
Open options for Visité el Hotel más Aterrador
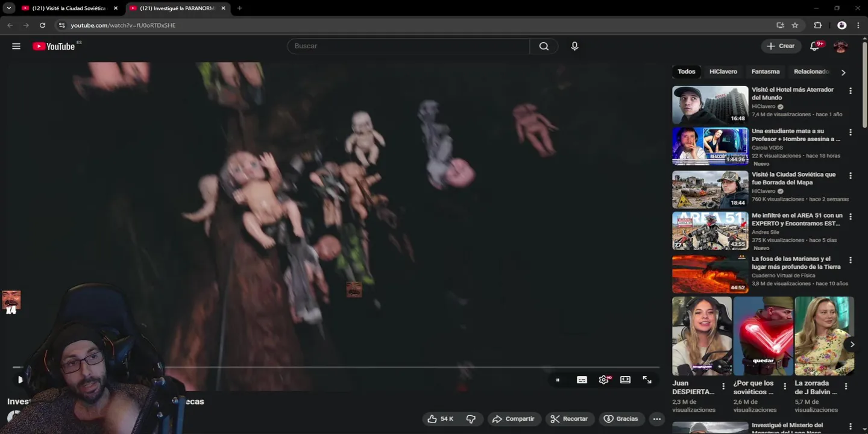coord(851,91)
